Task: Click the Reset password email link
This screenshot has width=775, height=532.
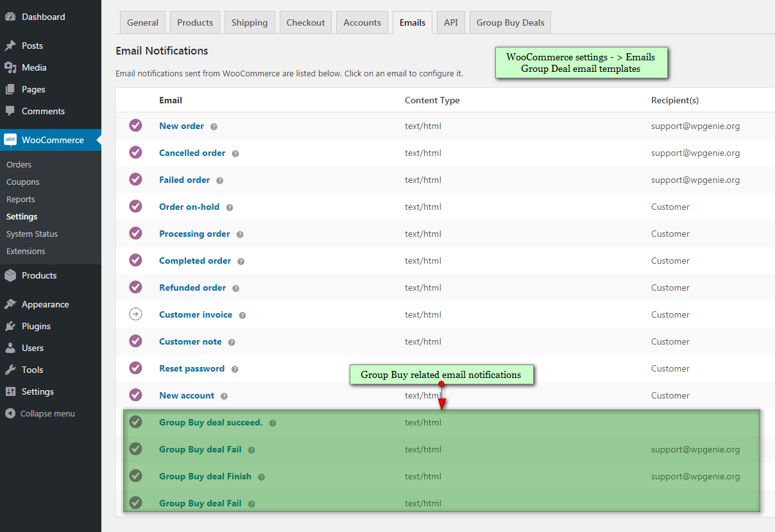Action: click(x=191, y=368)
